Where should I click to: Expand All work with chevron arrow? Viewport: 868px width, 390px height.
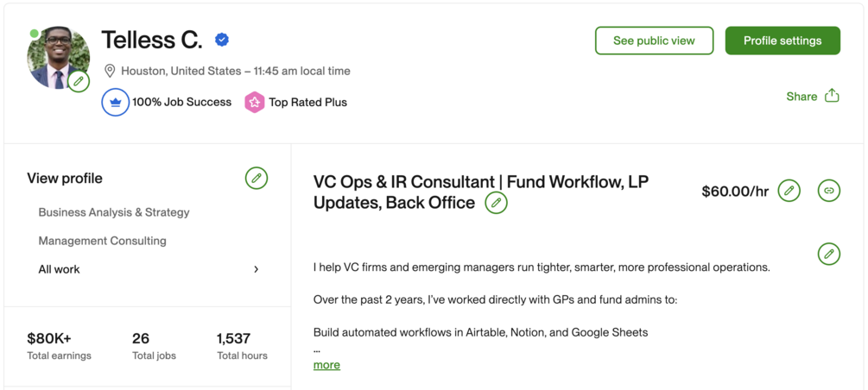256,269
